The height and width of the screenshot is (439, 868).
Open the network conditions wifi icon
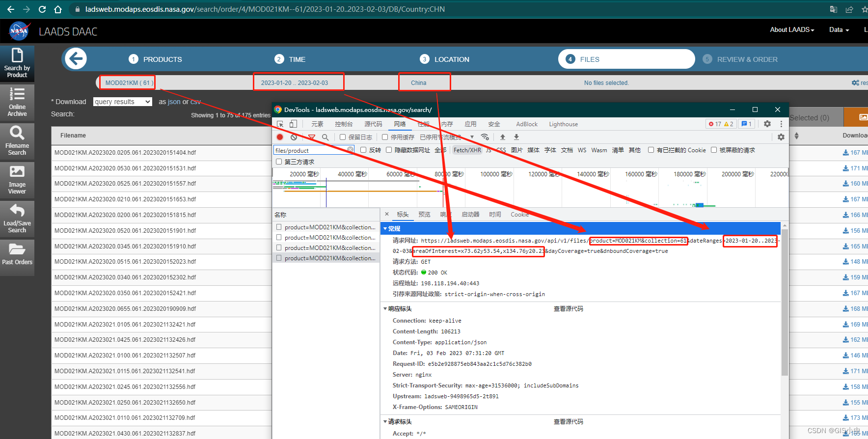(x=485, y=137)
